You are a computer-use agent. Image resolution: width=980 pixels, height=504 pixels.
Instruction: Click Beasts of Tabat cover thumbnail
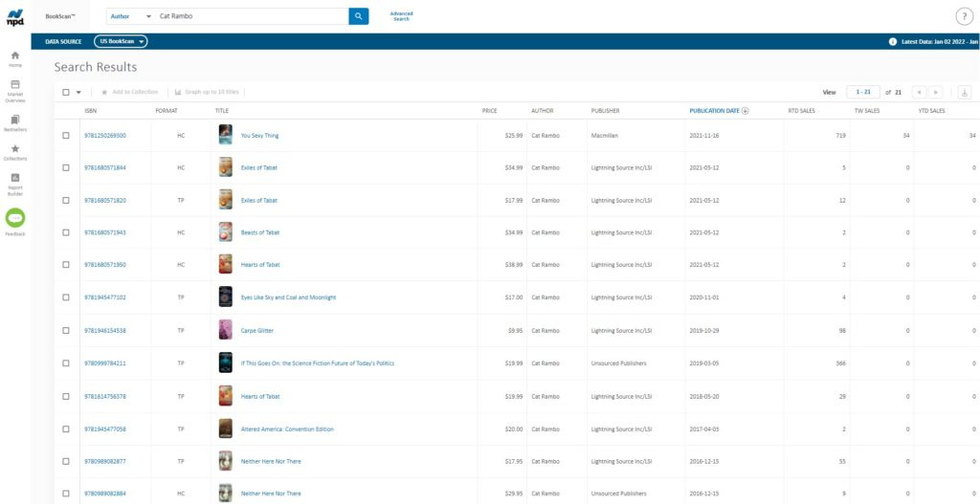tap(226, 232)
